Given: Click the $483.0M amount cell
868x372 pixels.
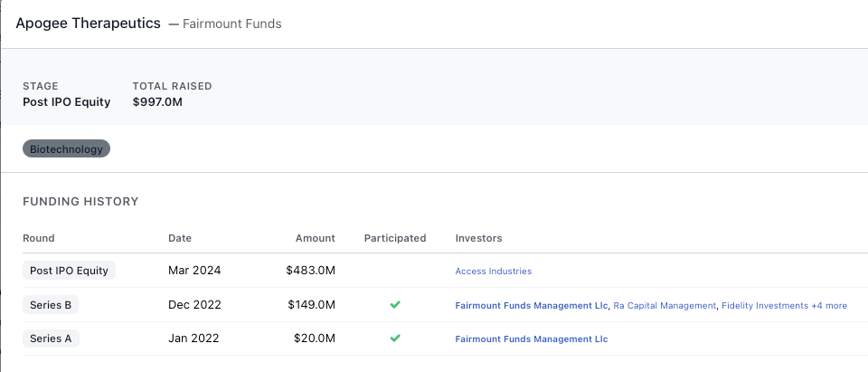Looking at the screenshot, I should [310, 270].
